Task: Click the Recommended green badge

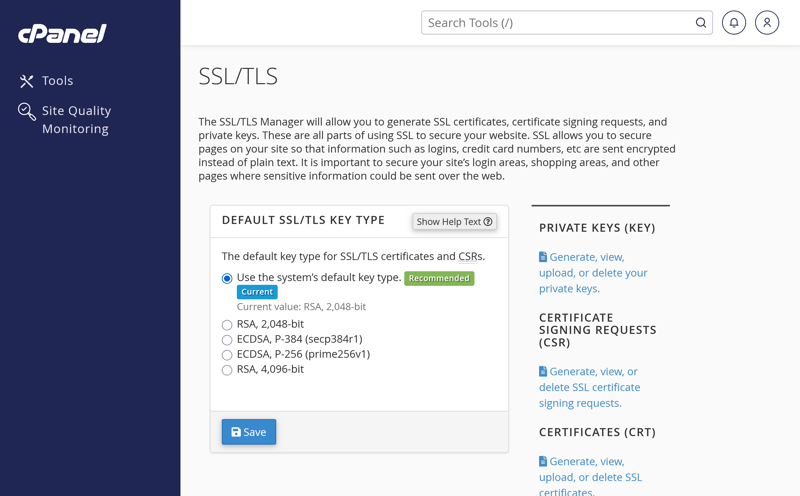Action: (x=439, y=278)
